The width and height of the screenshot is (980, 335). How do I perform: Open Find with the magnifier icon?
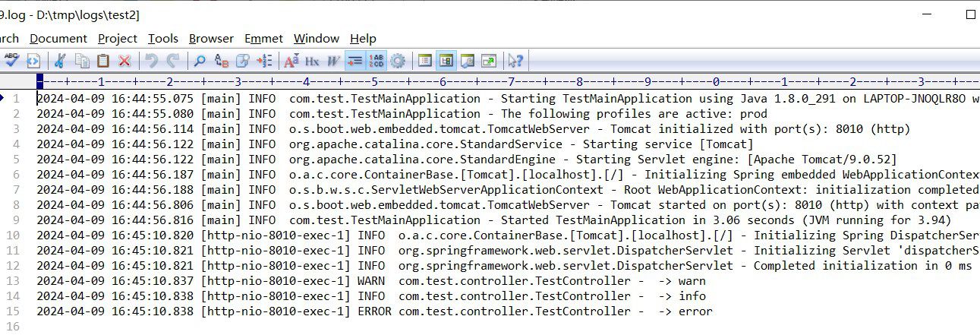(x=200, y=61)
